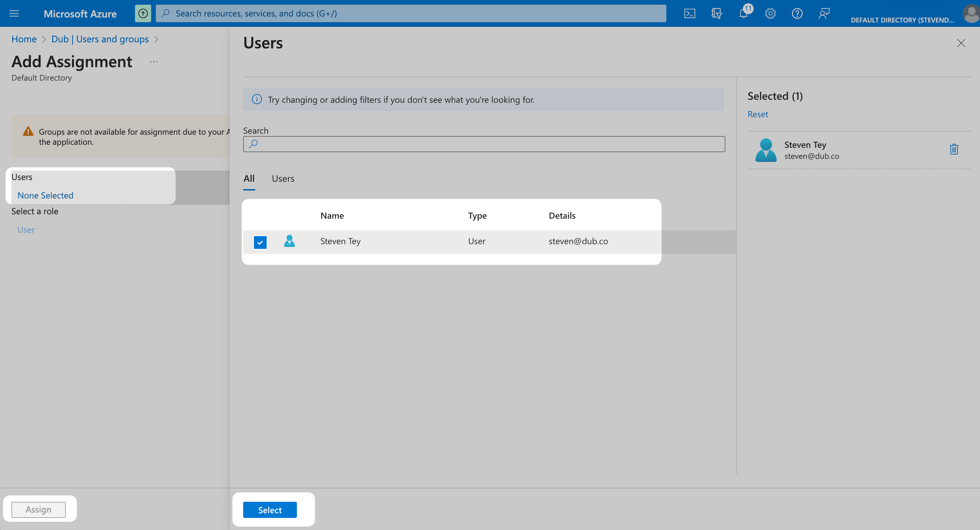Viewport: 980px width, 530px height.
Task: View notifications with the bell icon
Action: pos(743,13)
